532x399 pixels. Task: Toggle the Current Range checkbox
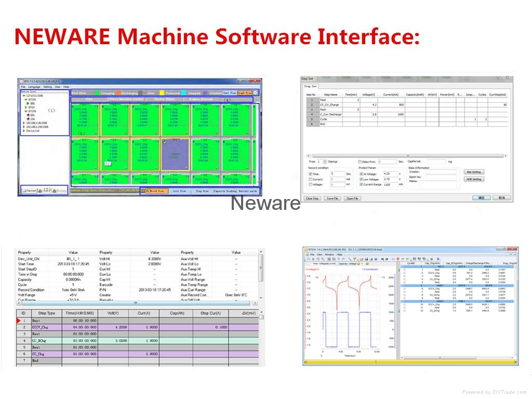361,184
